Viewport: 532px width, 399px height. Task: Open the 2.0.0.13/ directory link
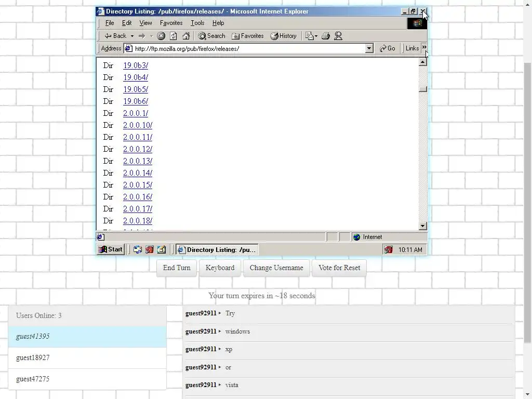[x=137, y=161]
